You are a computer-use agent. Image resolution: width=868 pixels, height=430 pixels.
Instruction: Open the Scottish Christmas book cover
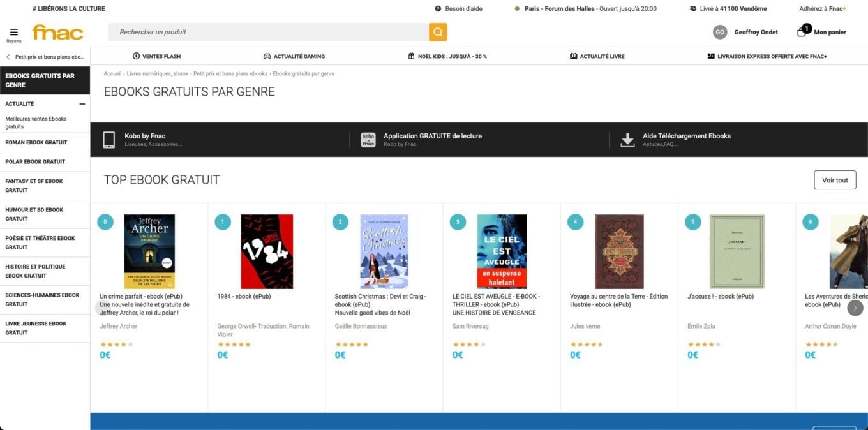click(384, 251)
